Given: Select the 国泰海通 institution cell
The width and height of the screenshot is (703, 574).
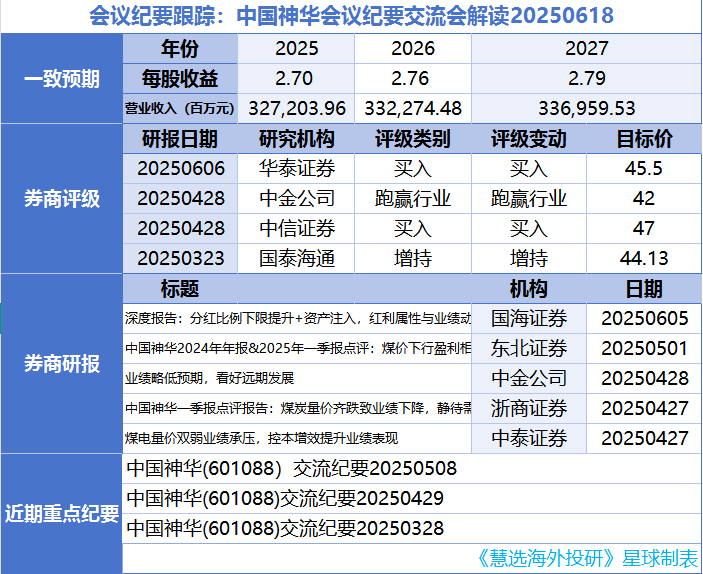Looking at the screenshot, I should tap(296, 258).
